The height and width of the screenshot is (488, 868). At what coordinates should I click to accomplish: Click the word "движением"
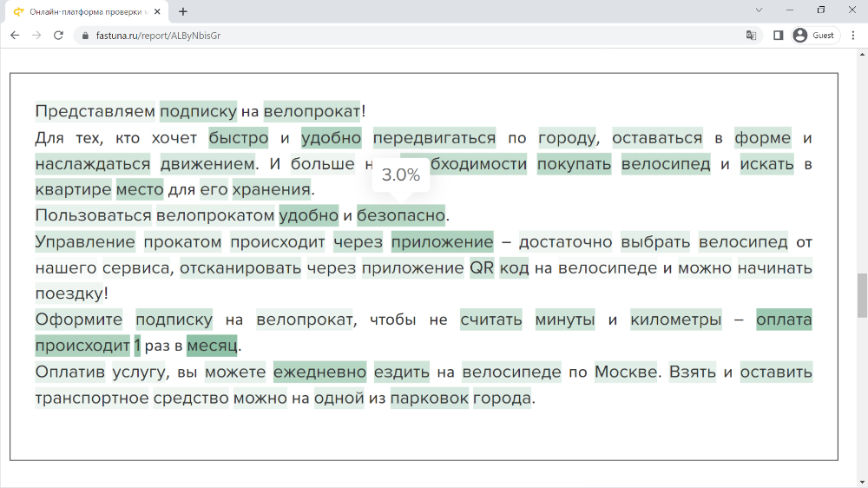207,164
